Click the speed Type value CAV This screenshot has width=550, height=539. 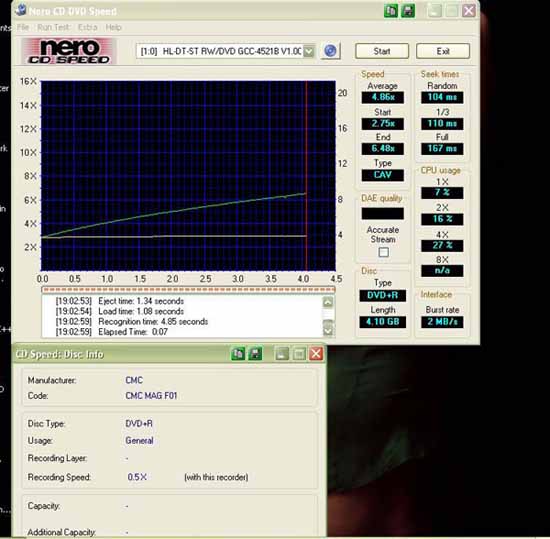[x=383, y=175]
